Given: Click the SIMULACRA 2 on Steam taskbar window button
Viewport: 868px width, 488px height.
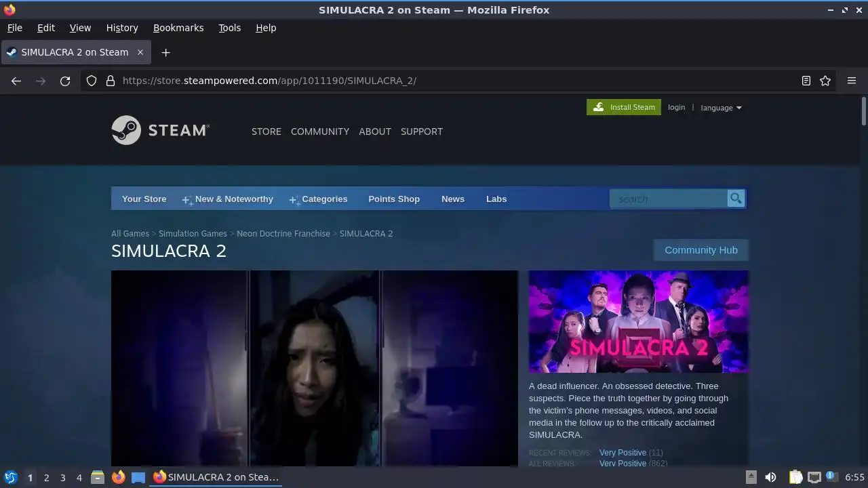Looking at the screenshot, I should coord(217,477).
